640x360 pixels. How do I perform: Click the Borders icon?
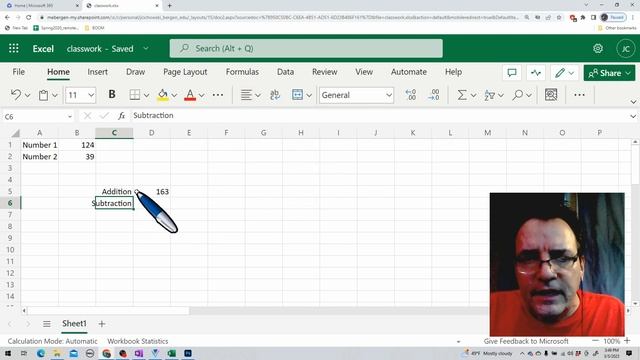click(134, 95)
